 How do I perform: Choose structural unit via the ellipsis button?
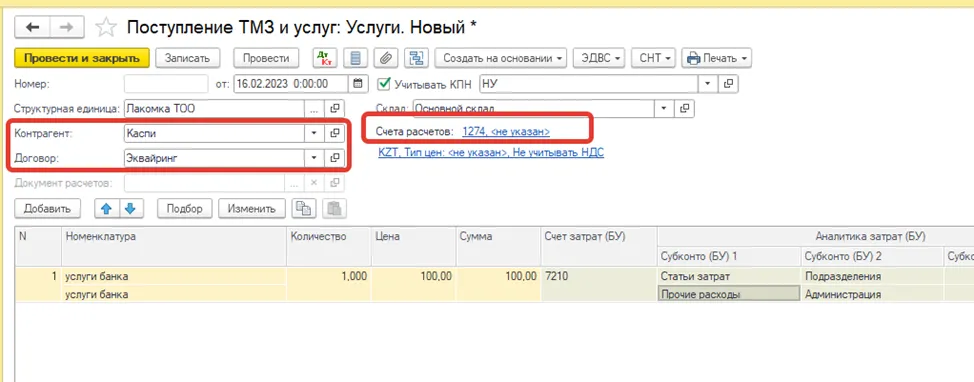[314, 108]
